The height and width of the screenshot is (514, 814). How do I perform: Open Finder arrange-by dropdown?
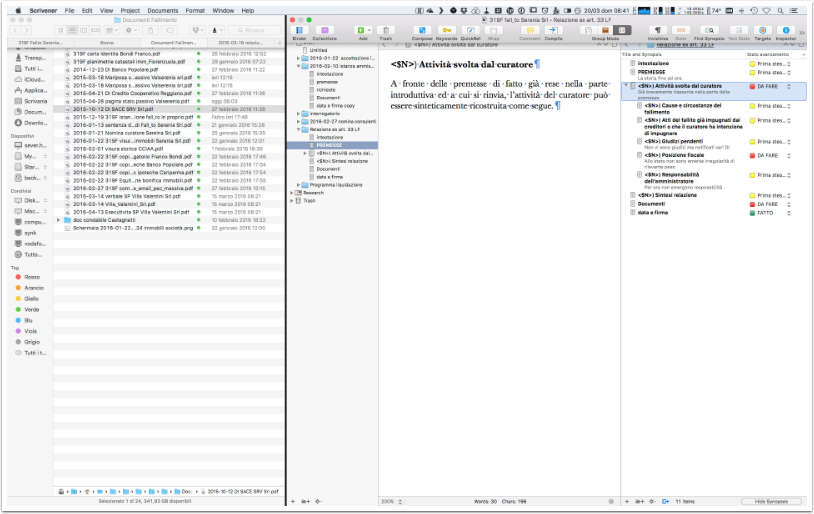click(x=110, y=31)
